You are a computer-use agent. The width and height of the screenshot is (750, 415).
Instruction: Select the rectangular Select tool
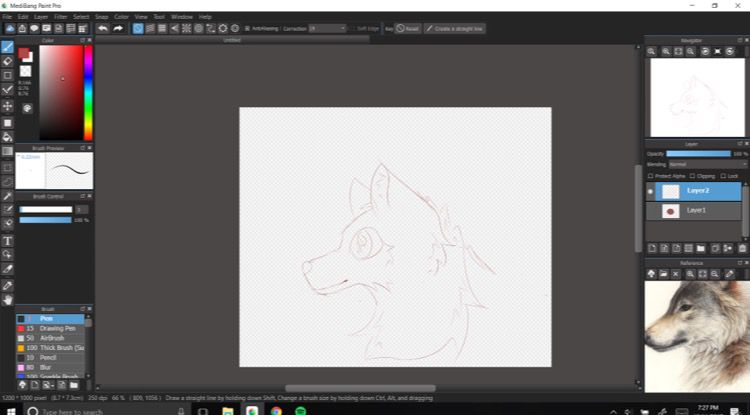pyautogui.click(x=7, y=168)
